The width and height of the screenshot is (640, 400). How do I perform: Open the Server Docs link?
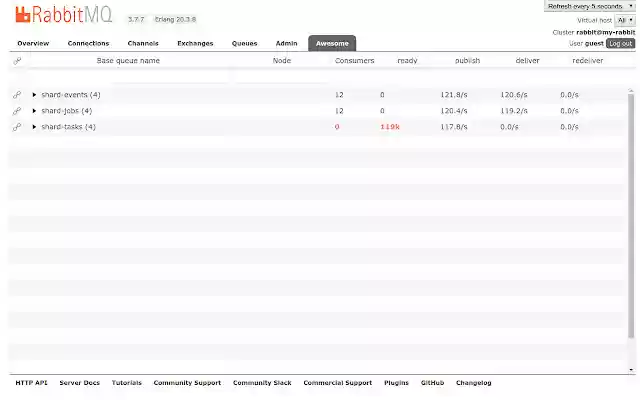click(80, 383)
